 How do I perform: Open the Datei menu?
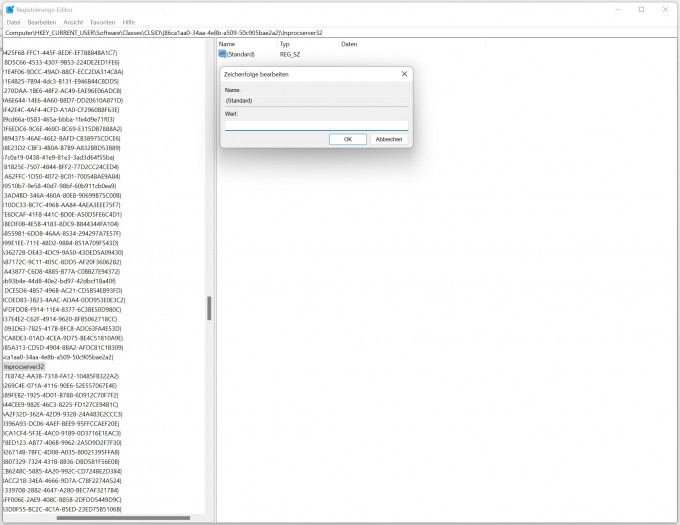tap(13, 22)
